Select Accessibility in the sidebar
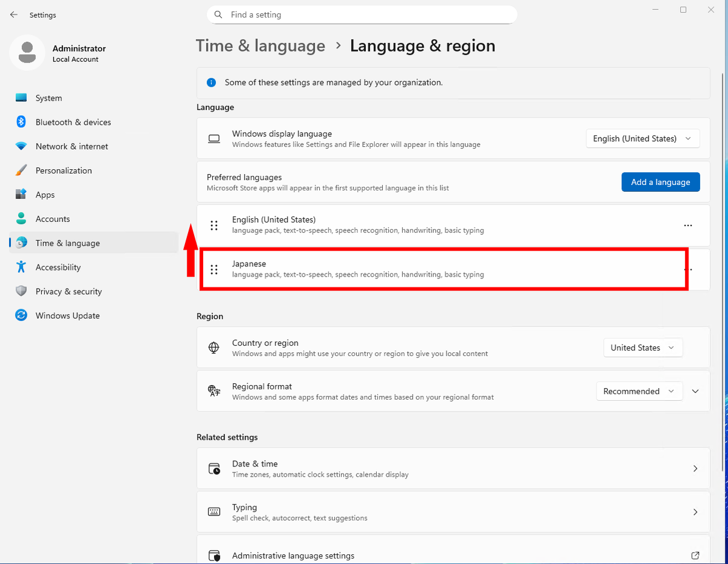This screenshot has height=564, width=728. pos(93,267)
